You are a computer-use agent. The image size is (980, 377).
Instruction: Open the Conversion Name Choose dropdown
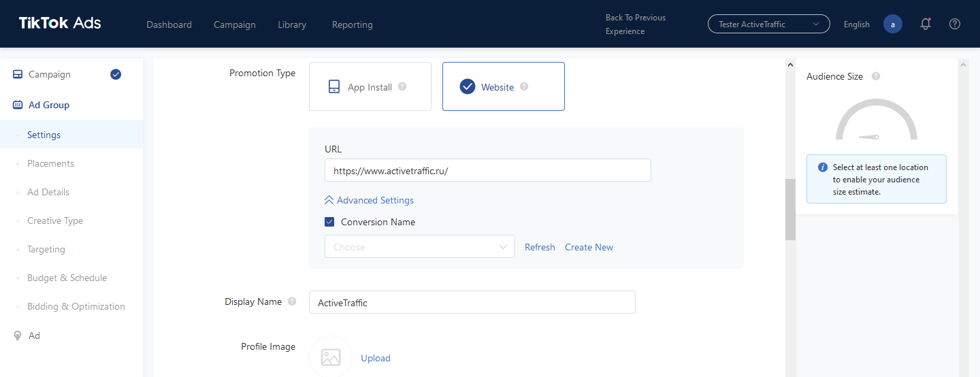[x=420, y=246]
